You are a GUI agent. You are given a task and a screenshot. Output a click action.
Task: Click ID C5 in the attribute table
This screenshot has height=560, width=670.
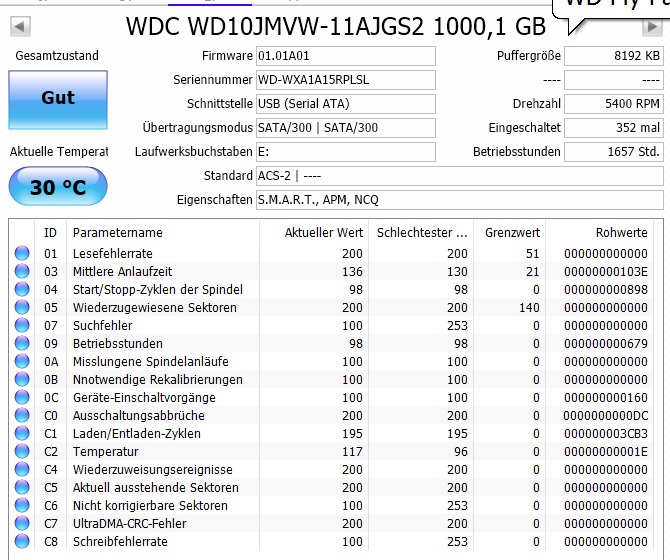(51, 487)
